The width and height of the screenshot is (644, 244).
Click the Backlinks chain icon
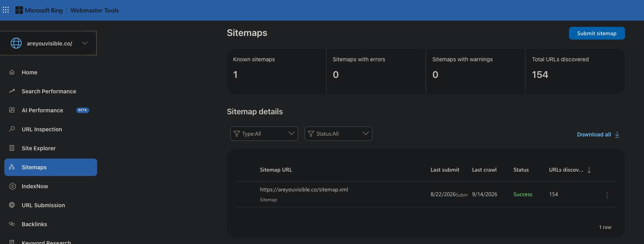click(x=12, y=224)
